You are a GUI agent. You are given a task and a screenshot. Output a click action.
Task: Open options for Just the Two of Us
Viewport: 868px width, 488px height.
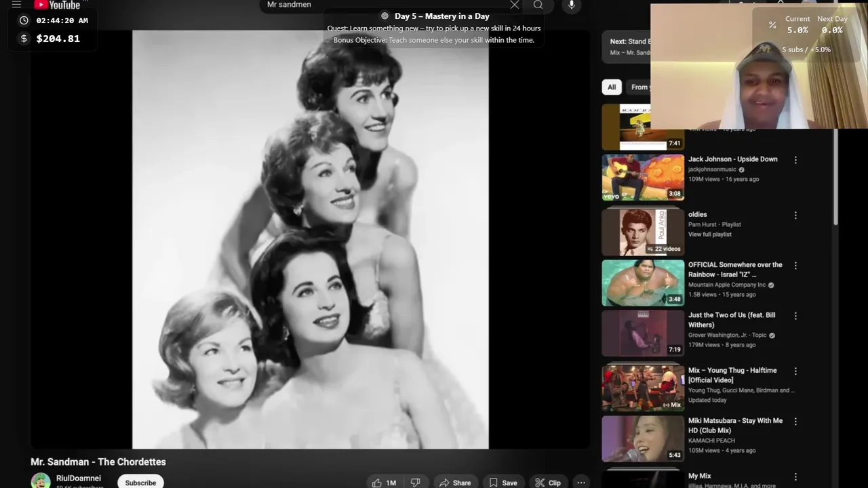coord(795,316)
